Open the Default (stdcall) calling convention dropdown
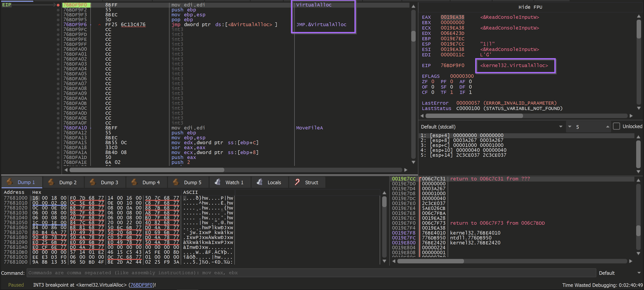Viewport: 644px width, 290px height. (x=561, y=127)
